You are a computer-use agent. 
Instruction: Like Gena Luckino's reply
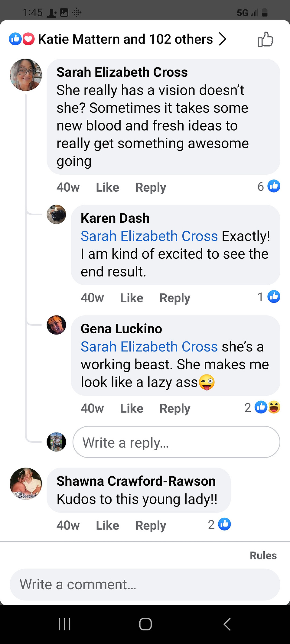132,409
